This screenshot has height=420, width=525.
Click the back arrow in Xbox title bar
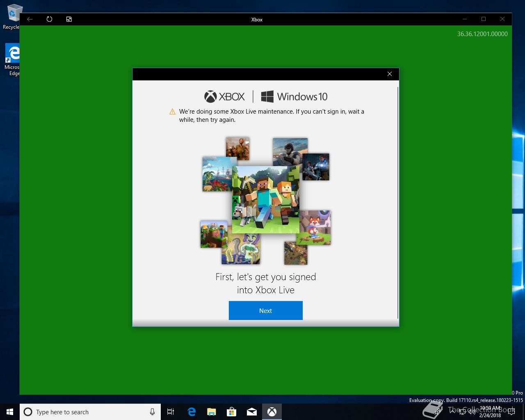tap(30, 19)
